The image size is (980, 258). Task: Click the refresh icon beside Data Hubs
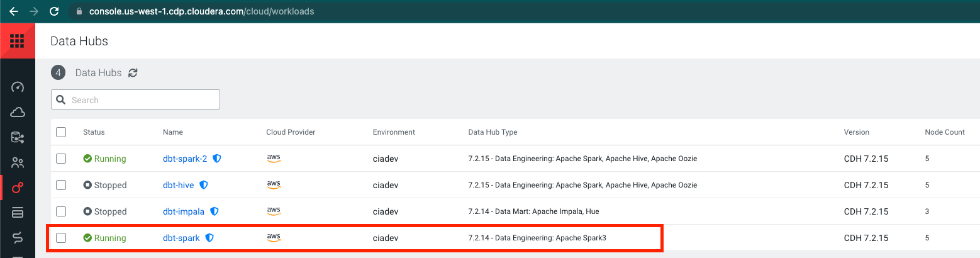coord(133,73)
